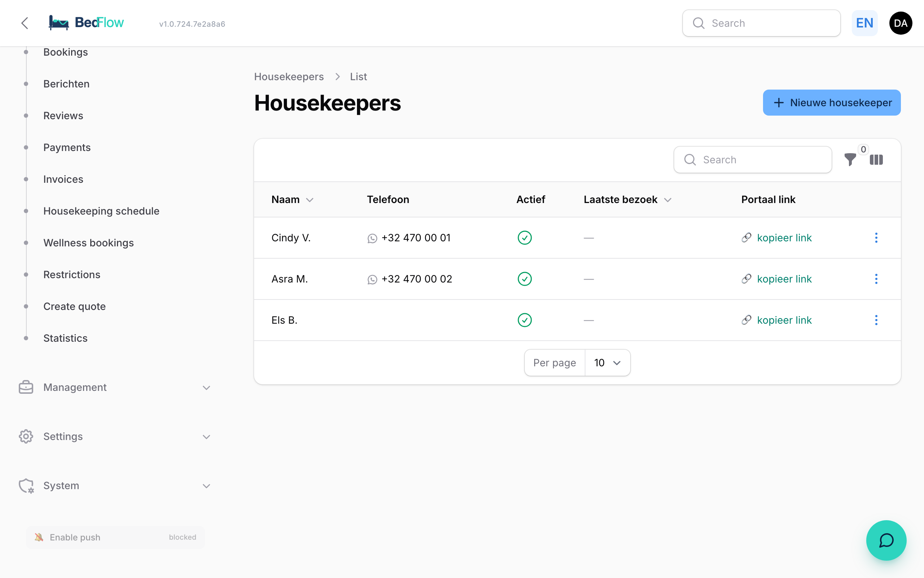Click WhatsApp icon next to +32 470 00 01

tap(372, 238)
